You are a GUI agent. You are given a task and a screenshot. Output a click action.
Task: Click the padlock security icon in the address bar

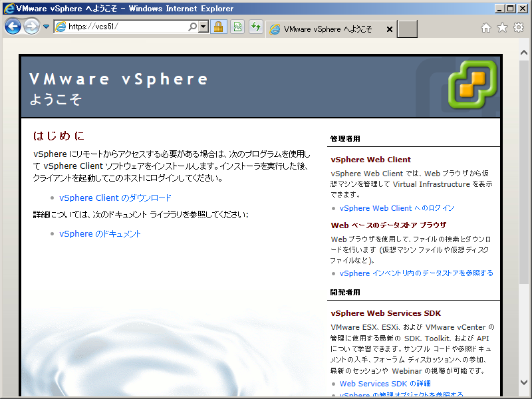click(x=219, y=28)
